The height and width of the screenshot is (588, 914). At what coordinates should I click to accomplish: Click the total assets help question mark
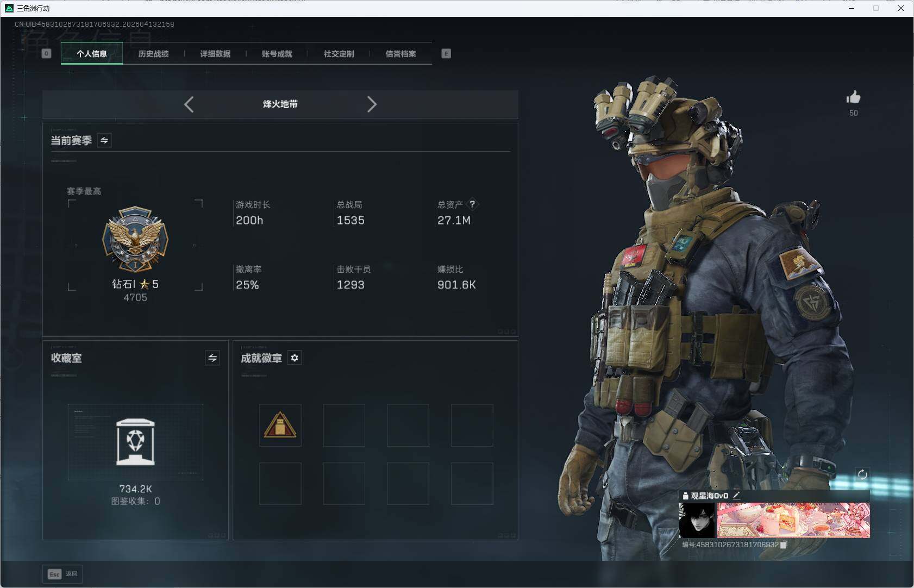tap(472, 204)
